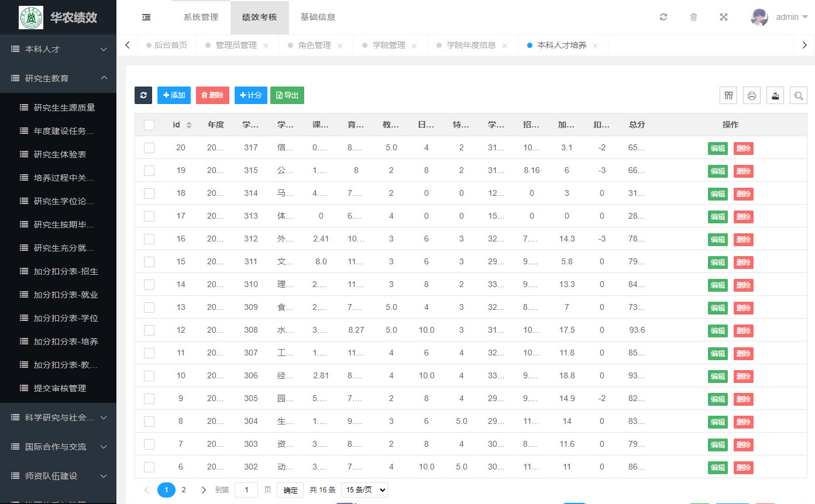Click 编辑 for the row with id 16

click(717, 239)
